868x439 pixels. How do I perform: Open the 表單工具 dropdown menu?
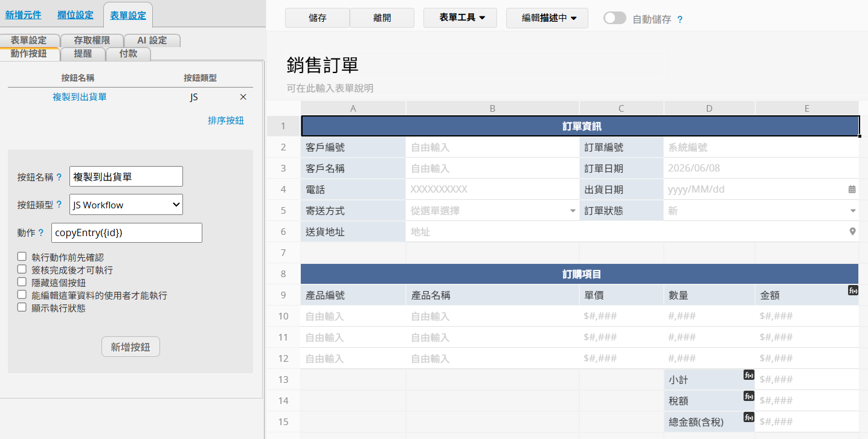[x=460, y=18]
